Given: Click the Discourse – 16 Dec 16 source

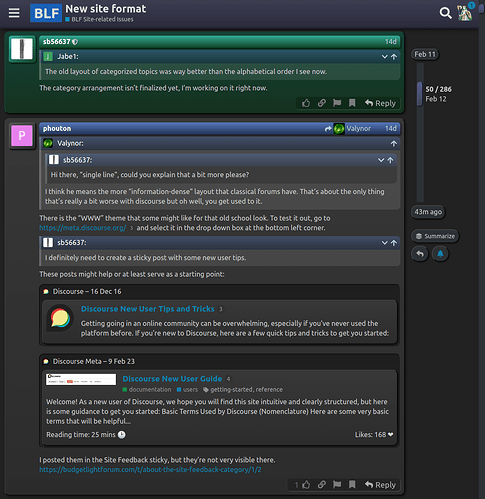Looking at the screenshot, I should click(x=87, y=291).
